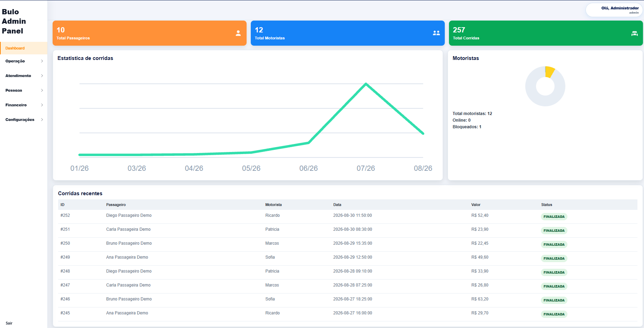The width and height of the screenshot is (644, 328).
Task: Select the Total Motoristas blue card
Action: click(x=348, y=33)
